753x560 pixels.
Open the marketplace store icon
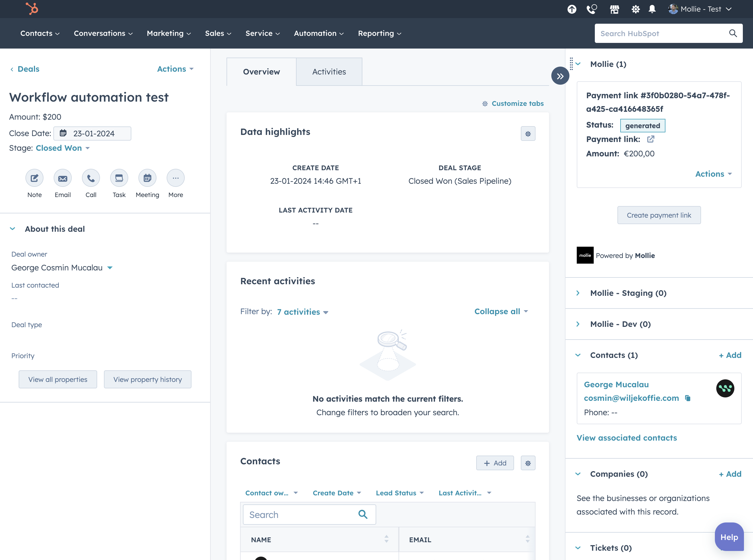(x=614, y=9)
